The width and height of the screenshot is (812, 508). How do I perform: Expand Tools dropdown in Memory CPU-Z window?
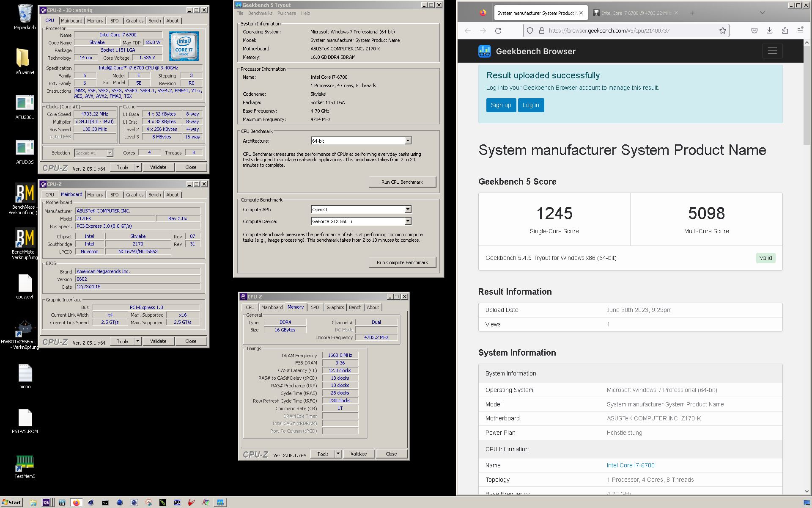338,454
